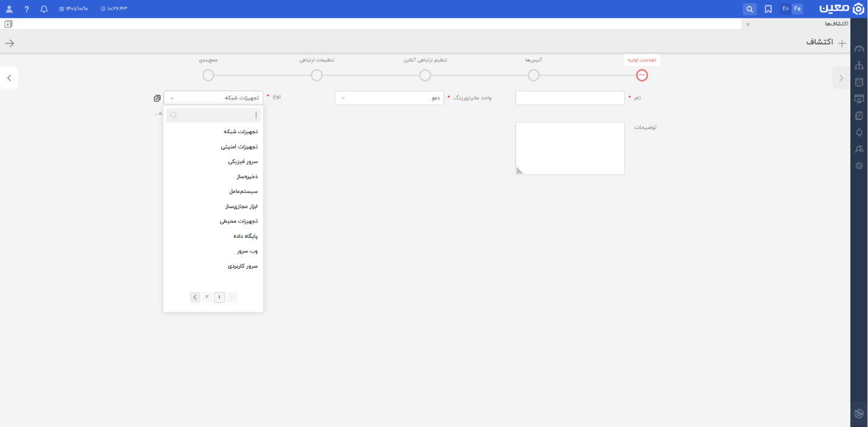Close the اکتشاف‌ها tab
868x427 pixels.
748,24
